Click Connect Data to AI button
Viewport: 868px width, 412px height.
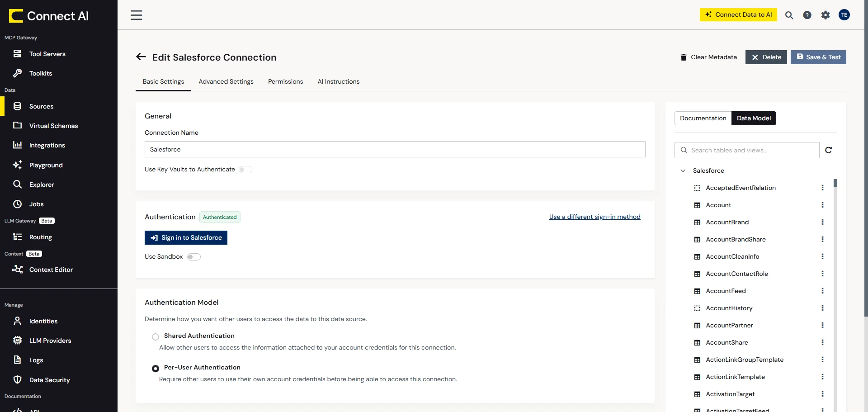738,14
